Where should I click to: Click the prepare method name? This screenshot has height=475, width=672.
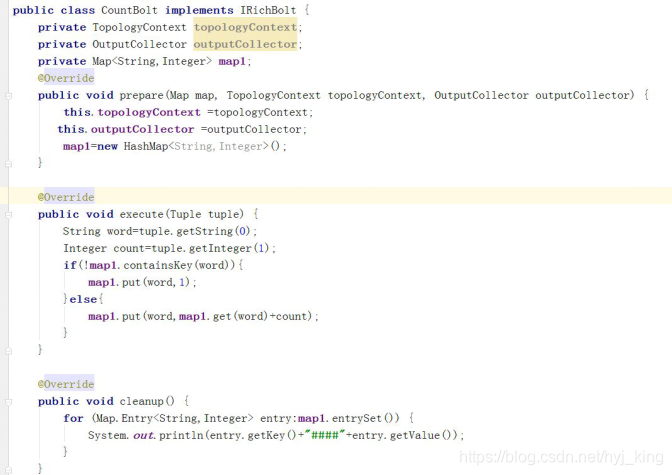(141, 95)
